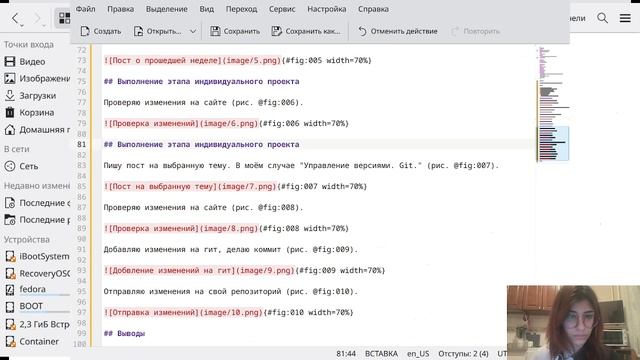Viewport: 640px width, 360px height.
Task: Click the document minimap preview
Action: 553,104
